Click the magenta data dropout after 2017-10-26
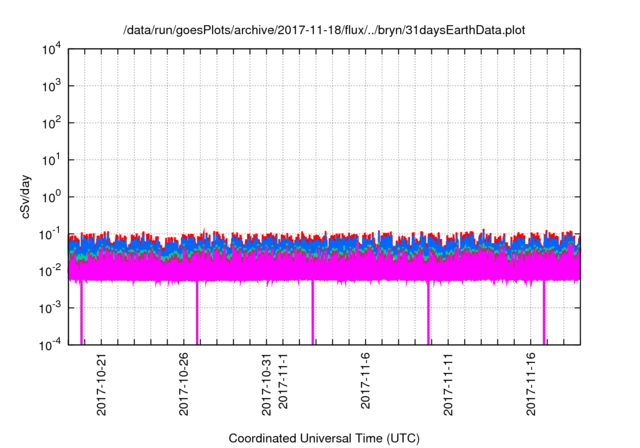 (197, 313)
